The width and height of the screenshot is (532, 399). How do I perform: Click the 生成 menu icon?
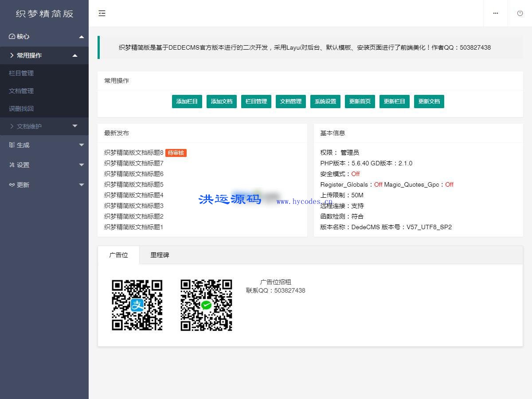(x=12, y=145)
